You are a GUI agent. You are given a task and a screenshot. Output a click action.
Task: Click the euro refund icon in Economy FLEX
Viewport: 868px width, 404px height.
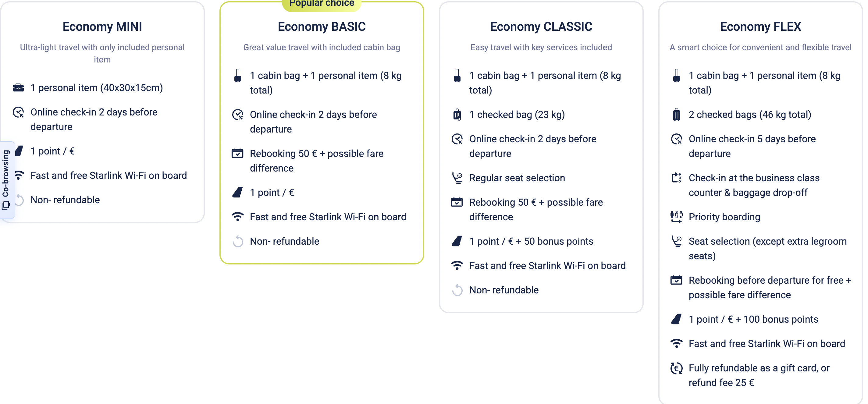tap(676, 368)
